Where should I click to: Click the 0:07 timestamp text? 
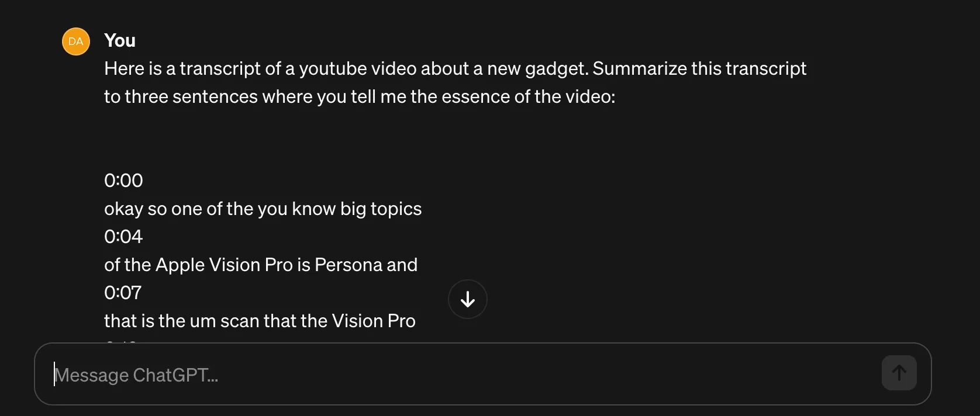122,292
